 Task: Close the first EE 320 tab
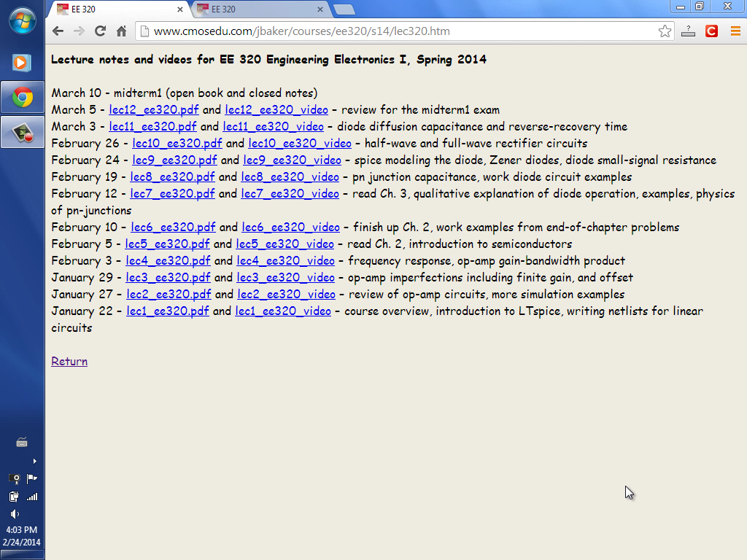[179, 9]
